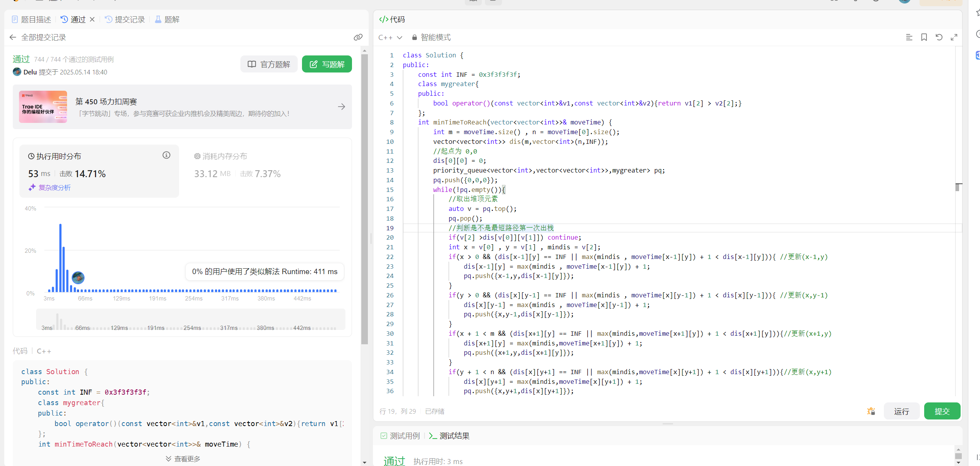Viewport: 980px width, 466px height.
Task: Open the 第450场力扣周赛 banner arrow
Action: coord(341,107)
